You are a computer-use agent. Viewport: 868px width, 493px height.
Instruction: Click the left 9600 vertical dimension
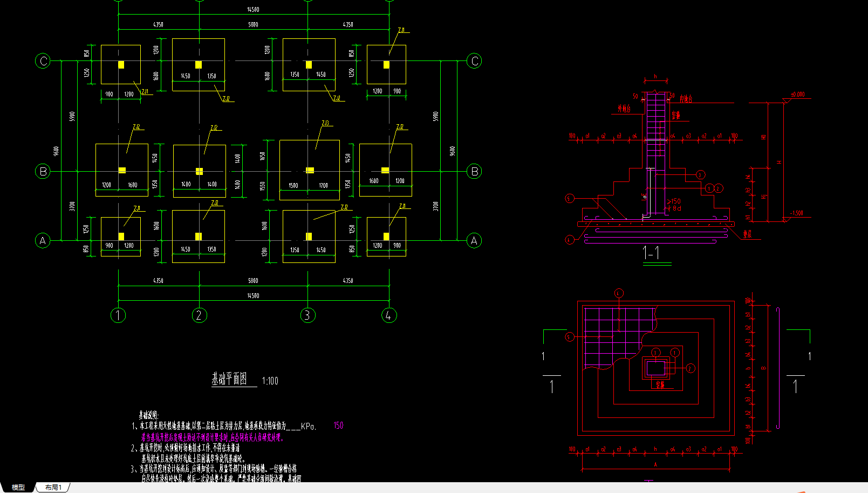click(56, 151)
